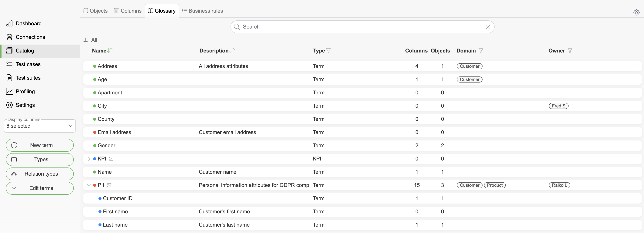The image size is (644, 233).
Task: Switch to the Objects tab
Action: coord(95,11)
